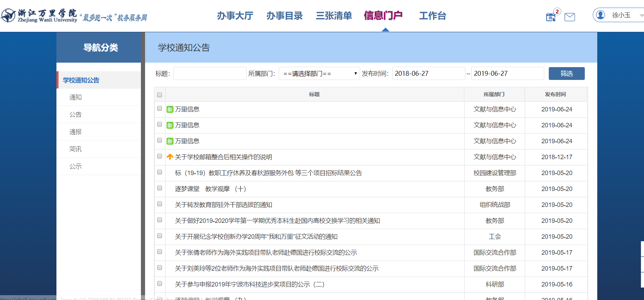Switch to the 办事大厅 tab

click(x=235, y=16)
